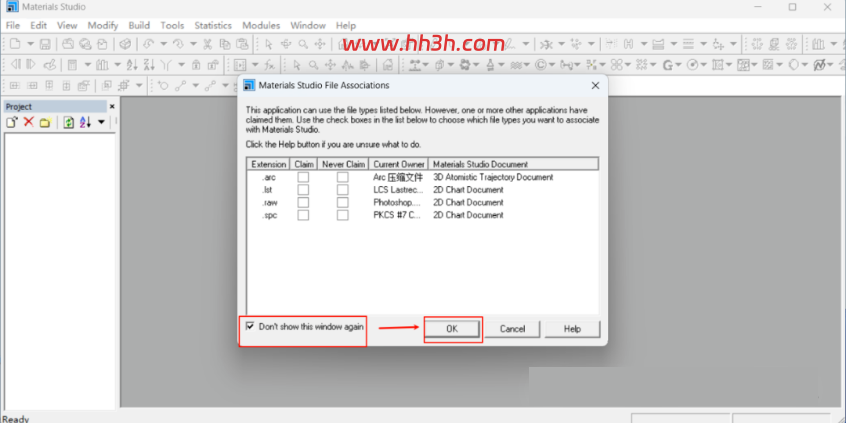
Task: Tick Claim checkbox for .spc extension
Action: (x=303, y=215)
